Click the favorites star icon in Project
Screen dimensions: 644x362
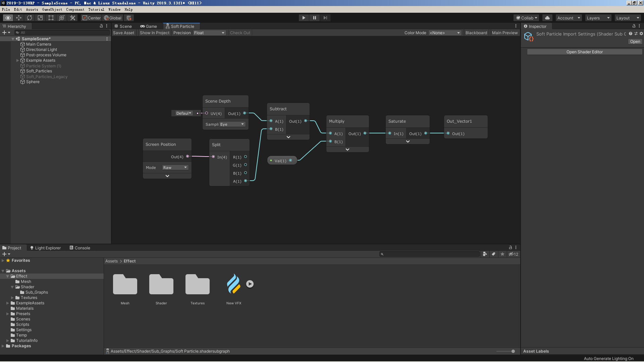click(502, 254)
